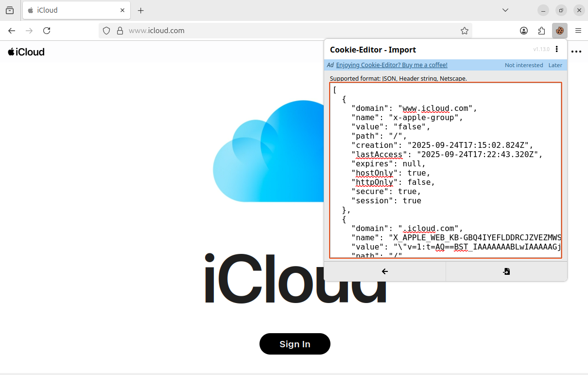This screenshot has width=588, height=375.
Task: Go back from Cookie-Editor Import view
Action: tap(385, 271)
